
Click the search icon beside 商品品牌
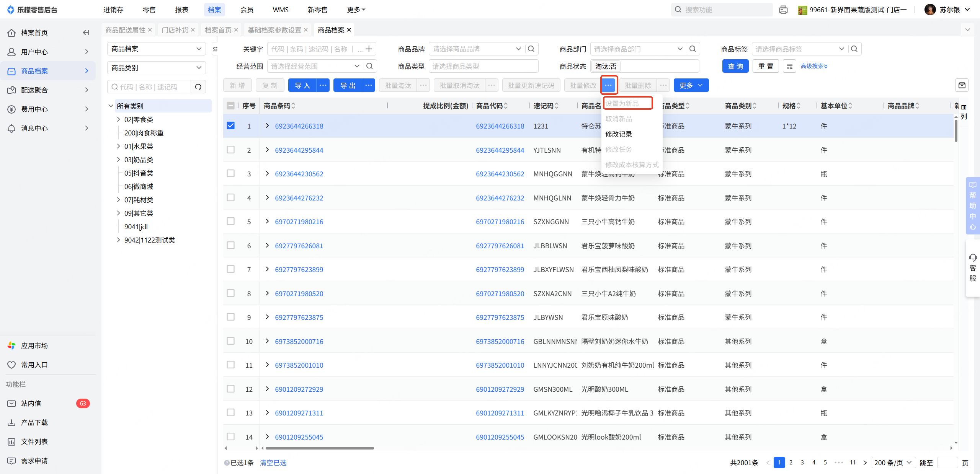(531, 49)
